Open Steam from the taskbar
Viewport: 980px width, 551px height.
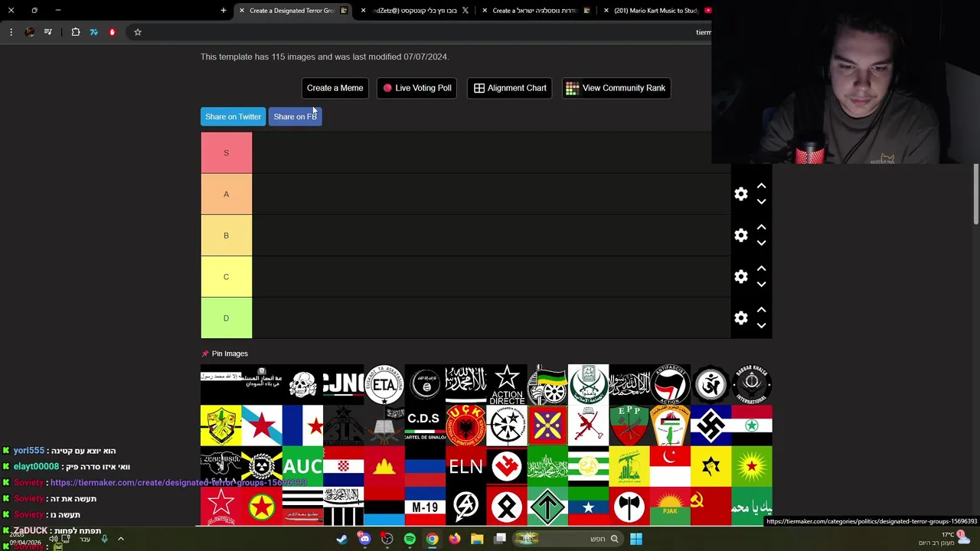click(x=342, y=539)
